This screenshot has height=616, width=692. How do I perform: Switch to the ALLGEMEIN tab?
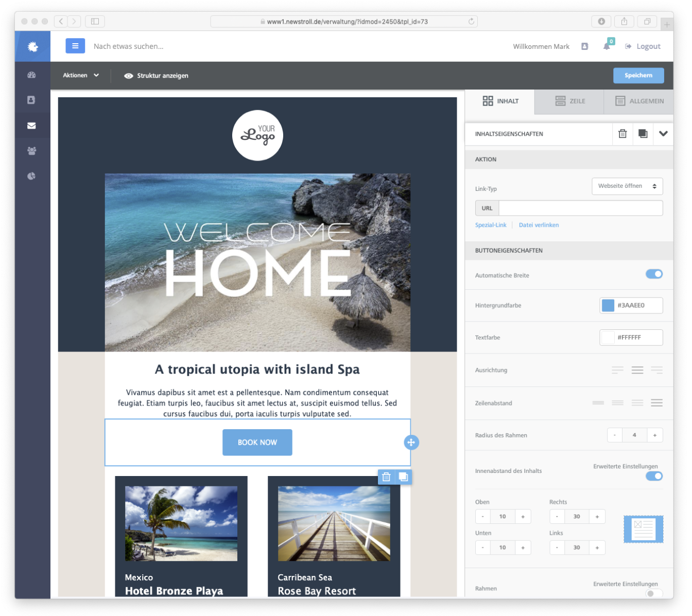(639, 101)
